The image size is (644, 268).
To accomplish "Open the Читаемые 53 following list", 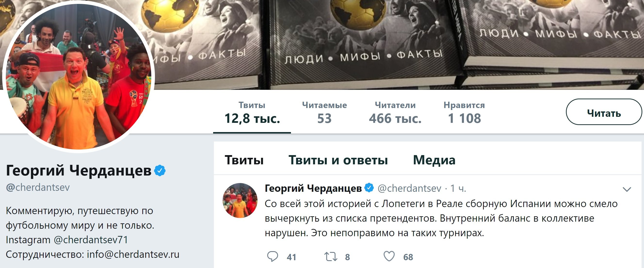I will coord(324,113).
